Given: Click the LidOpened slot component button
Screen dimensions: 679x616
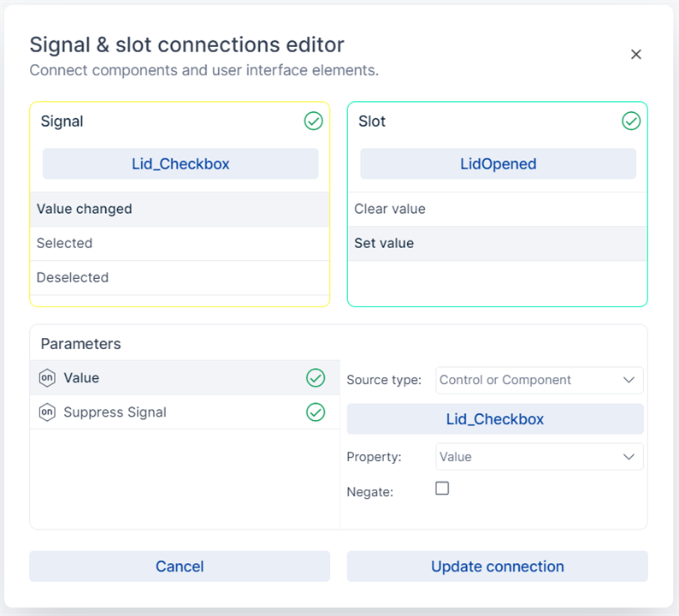Looking at the screenshot, I should click(498, 163).
